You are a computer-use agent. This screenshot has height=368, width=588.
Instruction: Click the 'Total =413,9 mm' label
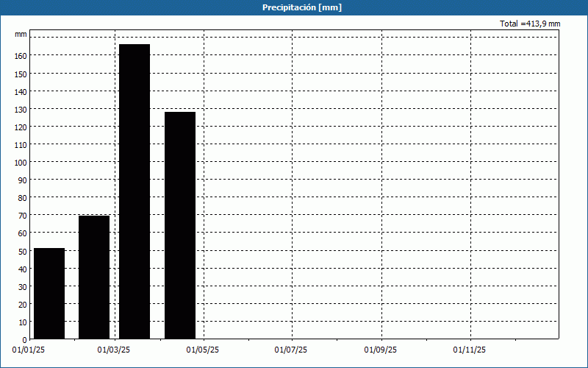click(530, 24)
